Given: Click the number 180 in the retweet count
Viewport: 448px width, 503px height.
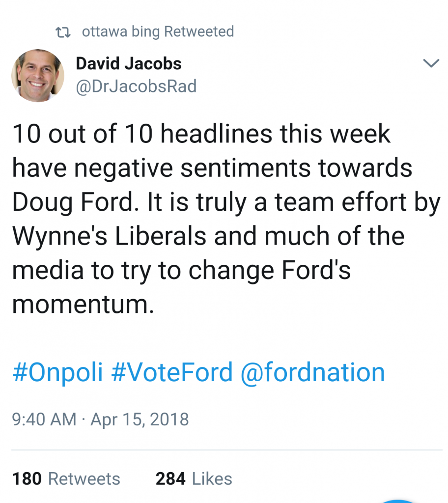Looking at the screenshot, I should coord(27,478).
